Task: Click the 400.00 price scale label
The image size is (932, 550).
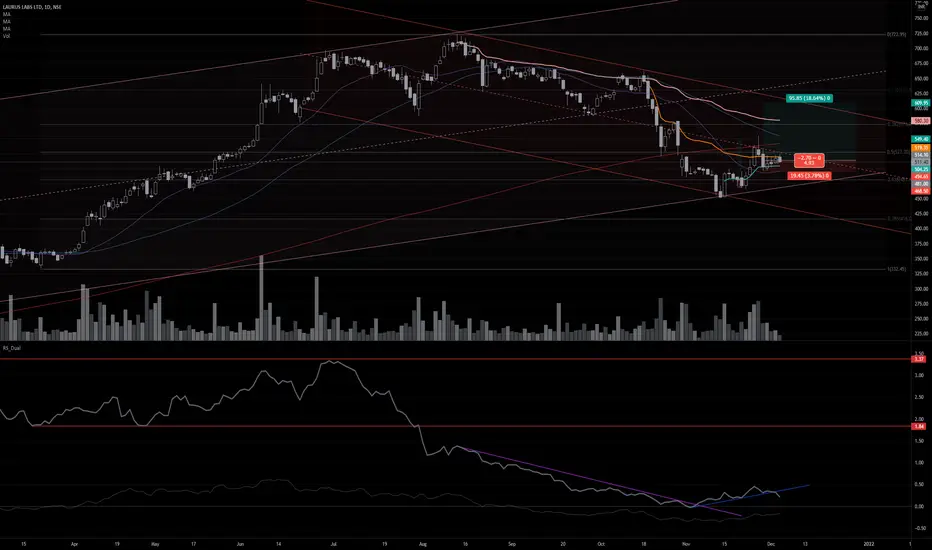Action: [x=921, y=228]
